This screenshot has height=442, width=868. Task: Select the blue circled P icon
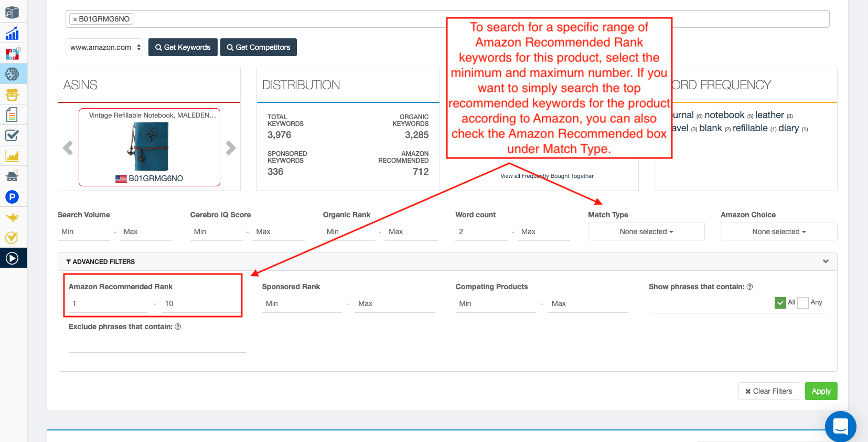click(x=12, y=197)
